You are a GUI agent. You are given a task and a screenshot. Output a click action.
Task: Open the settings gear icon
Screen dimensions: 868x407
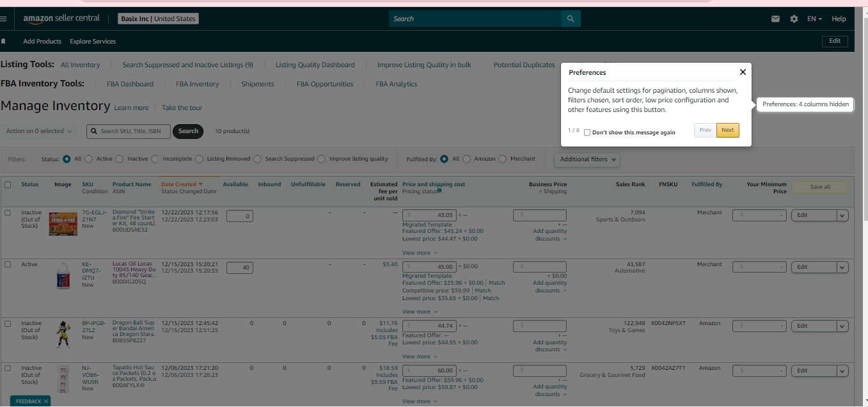[x=794, y=19]
